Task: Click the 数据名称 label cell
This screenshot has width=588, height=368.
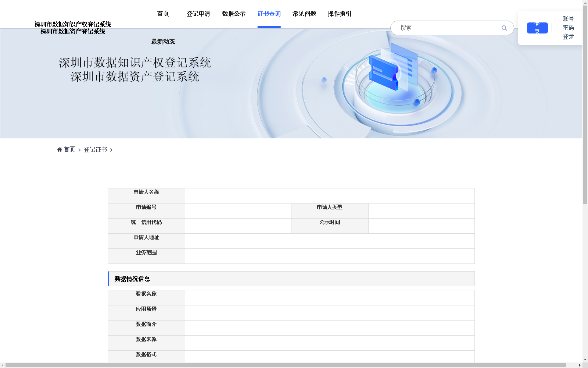Action: coord(146,298)
